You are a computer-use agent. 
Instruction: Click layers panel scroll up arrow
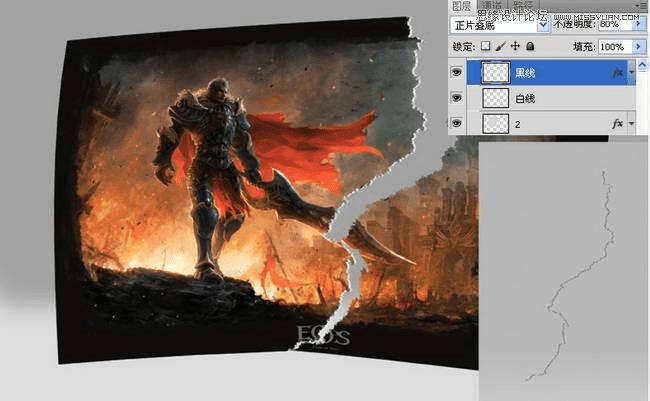click(x=642, y=66)
